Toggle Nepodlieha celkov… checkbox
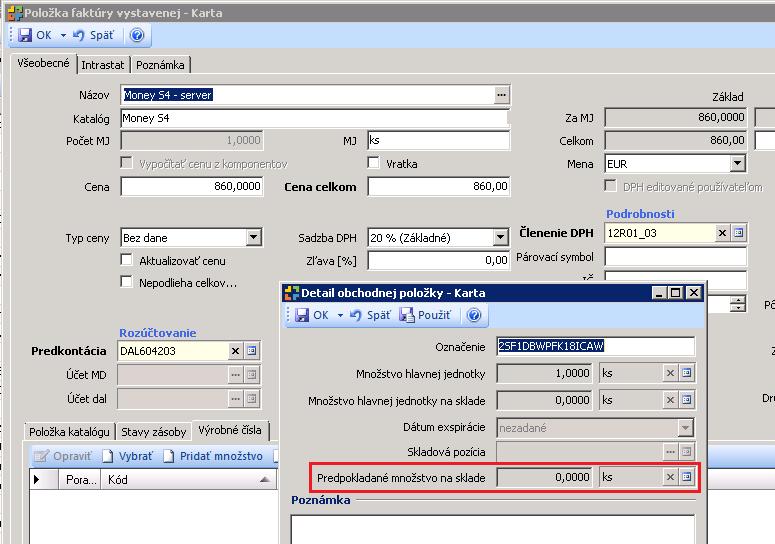Screen dimensions: 775x544 point(127,282)
